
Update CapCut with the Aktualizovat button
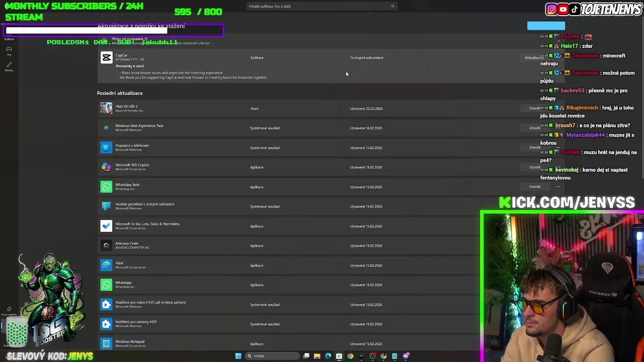click(534, 57)
